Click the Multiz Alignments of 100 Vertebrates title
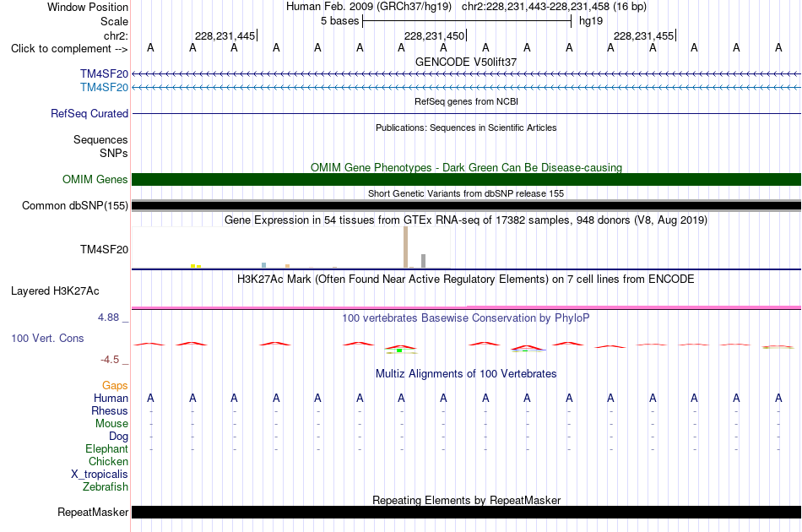Screen dimensions: 802x532 point(466,374)
